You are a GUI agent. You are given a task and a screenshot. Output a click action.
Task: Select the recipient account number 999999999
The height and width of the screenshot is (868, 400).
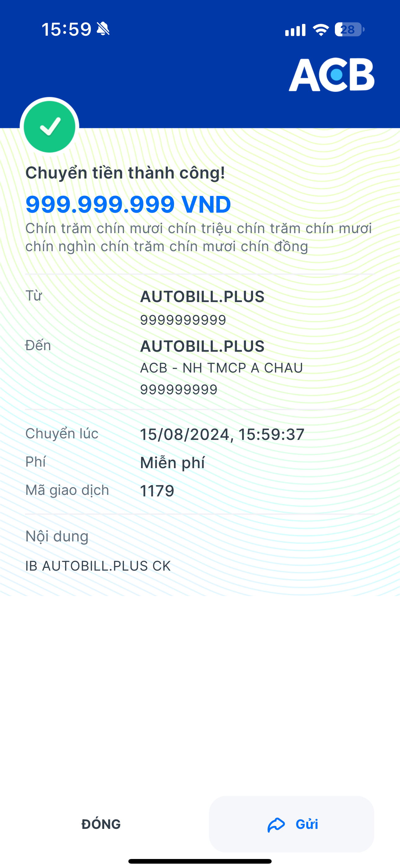pos(179,390)
